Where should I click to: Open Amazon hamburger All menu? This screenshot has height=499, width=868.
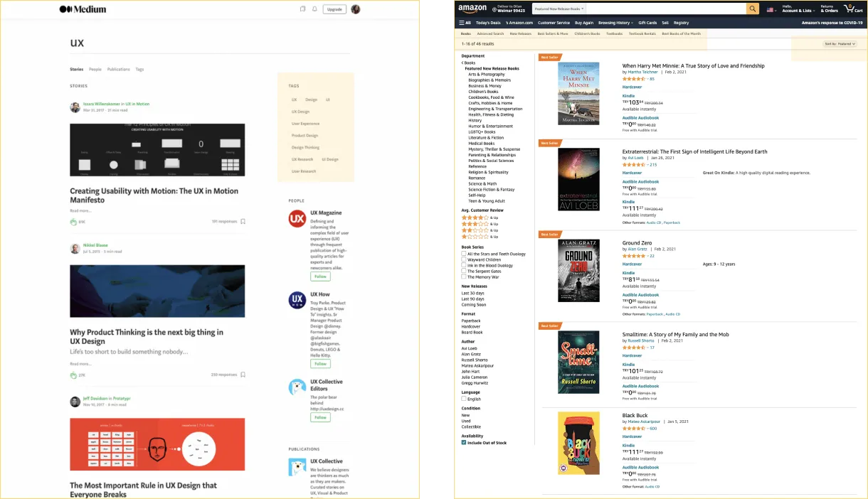click(x=465, y=23)
